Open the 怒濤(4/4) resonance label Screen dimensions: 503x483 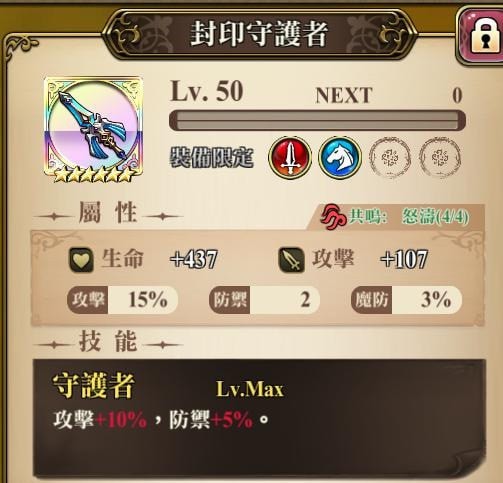(x=435, y=217)
